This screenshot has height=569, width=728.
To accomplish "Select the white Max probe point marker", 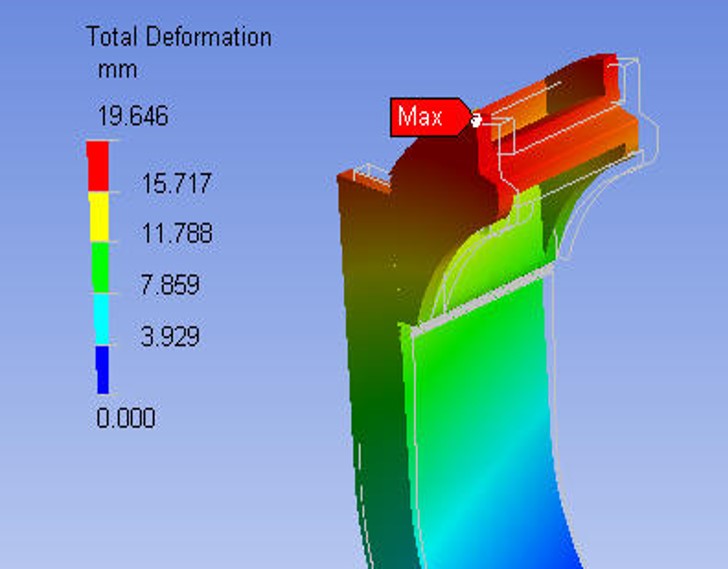I will click(x=476, y=119).
